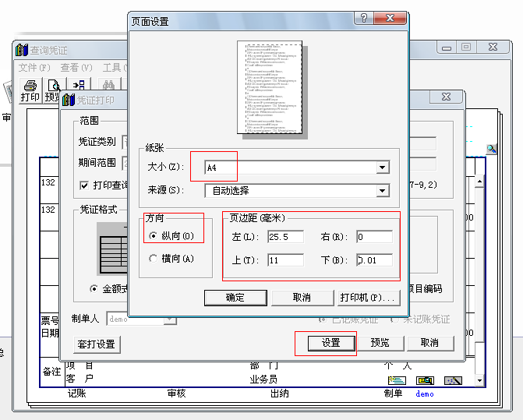Click the help question mark in 页面设置 title bar
This screenshot has width=523, height=420.
click(365, 19)
